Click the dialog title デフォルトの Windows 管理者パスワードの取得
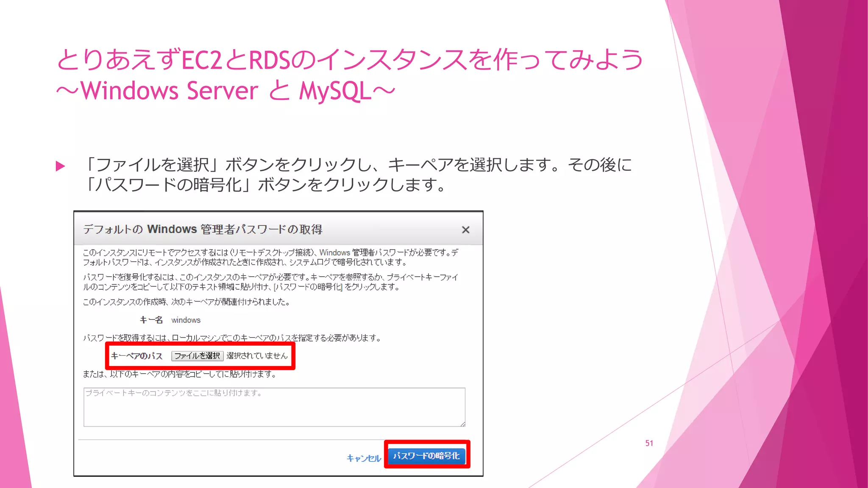The width and height of the screenshot is (868, 488). click(203, 229)
